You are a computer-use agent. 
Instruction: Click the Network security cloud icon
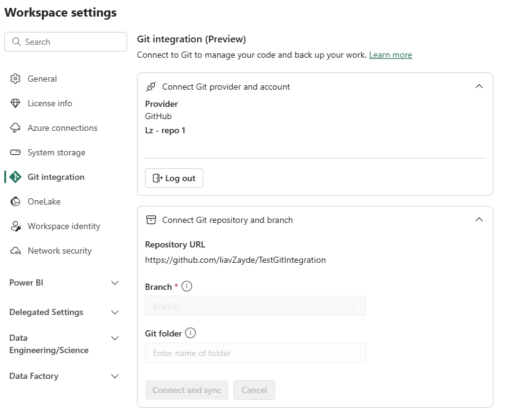click(x=15, y=251)
